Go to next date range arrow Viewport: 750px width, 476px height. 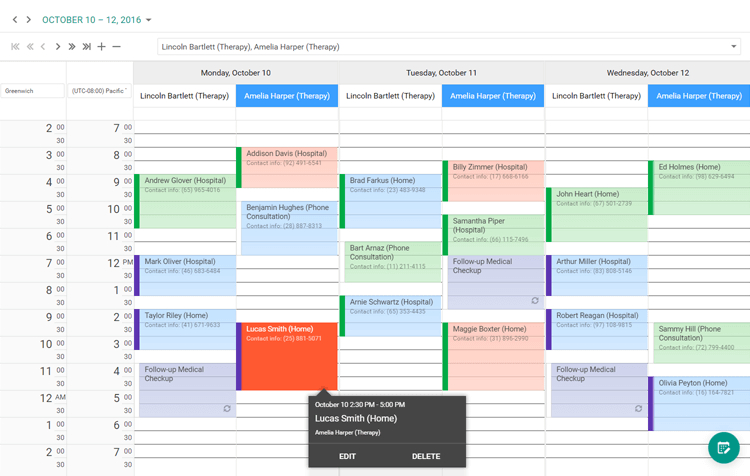pos(29,20)
